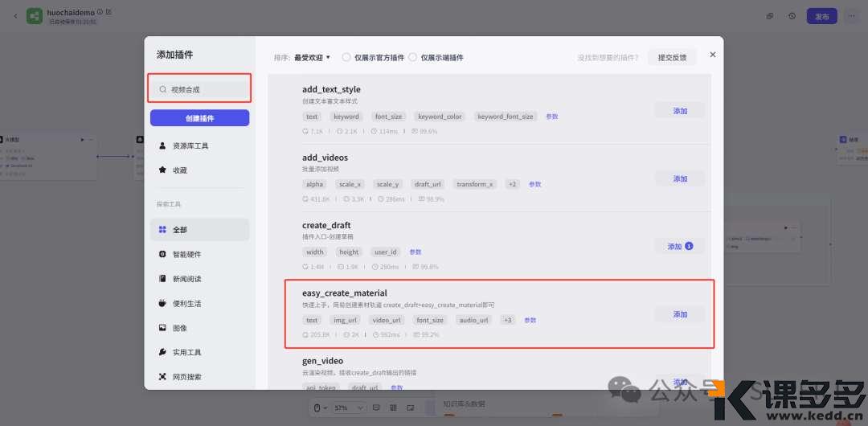Click the 图像 category icon
This screenshot has height=426, width=868.
pos(162,328)
